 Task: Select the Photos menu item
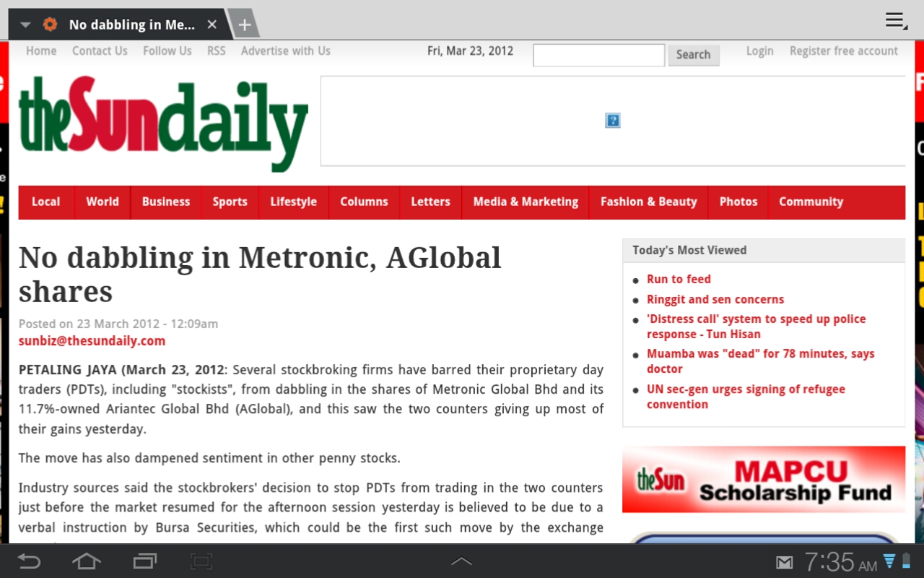tap(738, 202)
